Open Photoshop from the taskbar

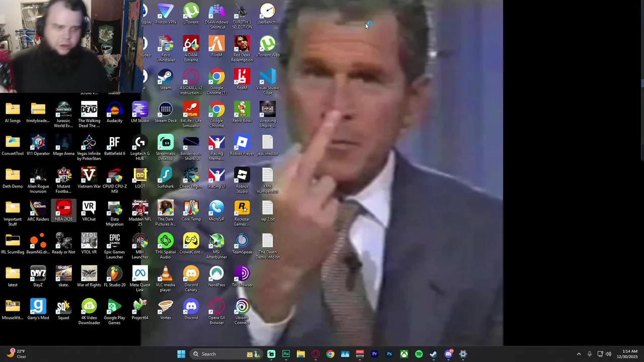(389, 354)
